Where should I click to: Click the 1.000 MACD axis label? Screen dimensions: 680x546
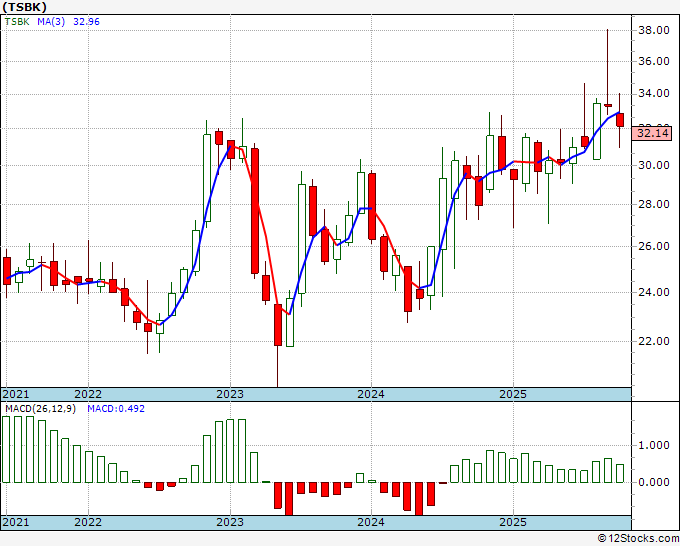(x=654, y=445)
